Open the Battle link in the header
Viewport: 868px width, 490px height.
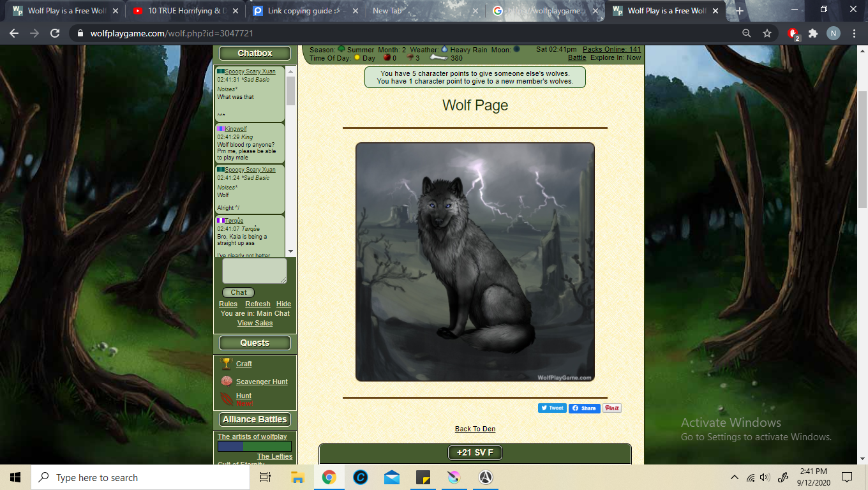[x=577, y=57]
